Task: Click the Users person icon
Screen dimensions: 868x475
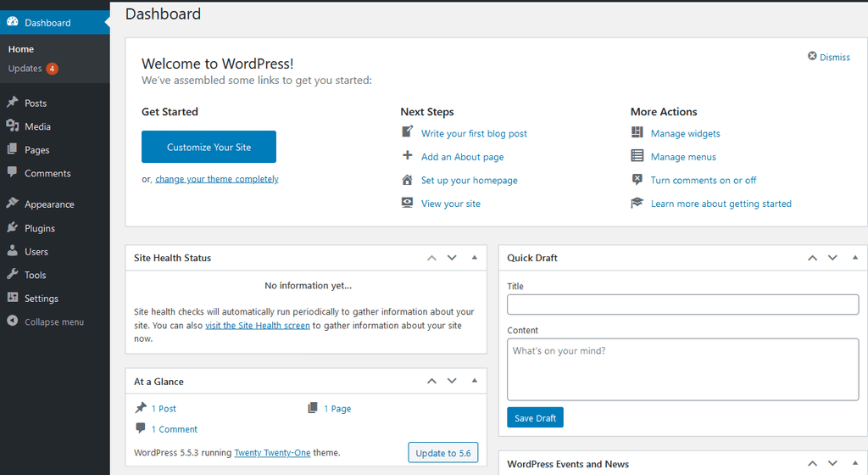Action: point(12,251)
